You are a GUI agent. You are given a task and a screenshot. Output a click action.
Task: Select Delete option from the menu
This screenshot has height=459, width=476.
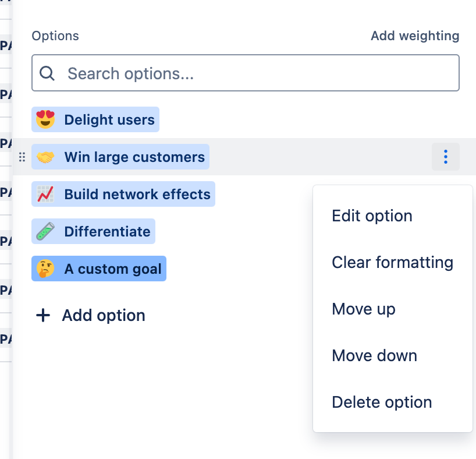[382, 402]
